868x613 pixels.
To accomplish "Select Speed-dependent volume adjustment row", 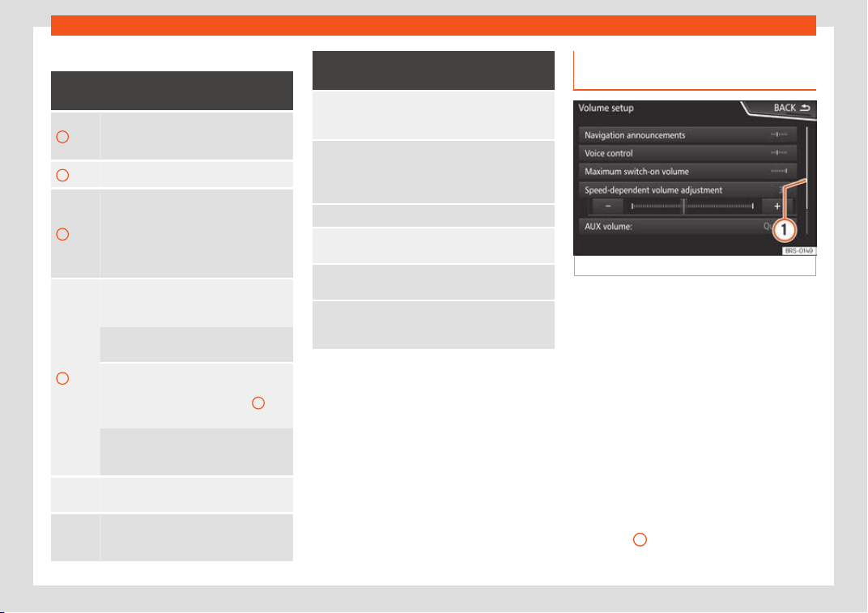I will (x=687, y=189).
